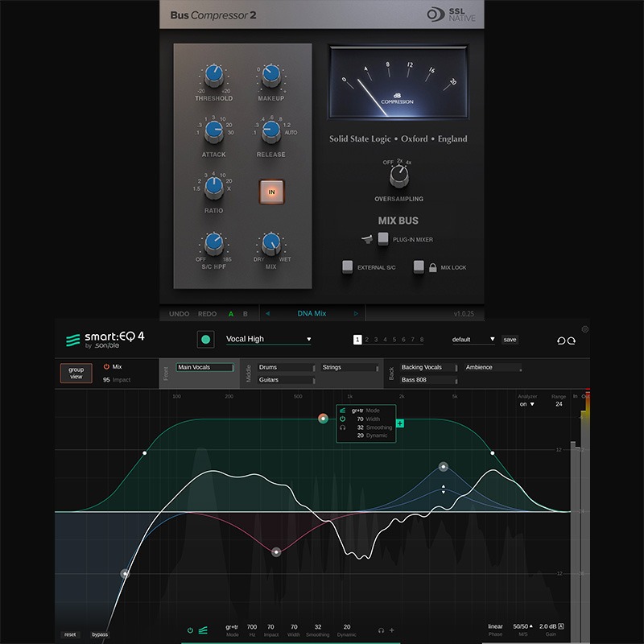644x644 pixels.
Task: Click the Range value 24
Action: coord(559,404)
